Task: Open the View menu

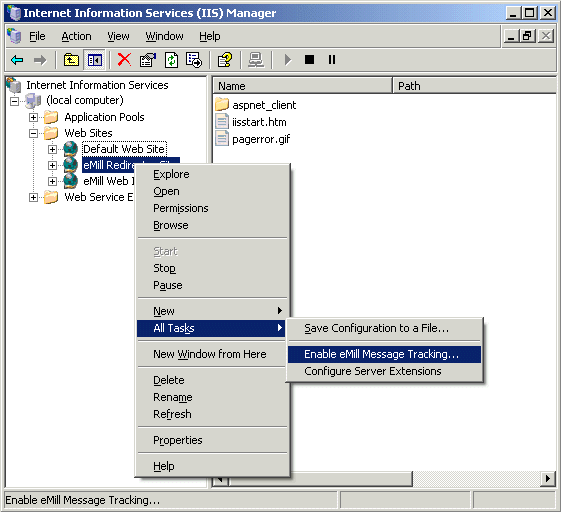Action: (x=118, y=36)
